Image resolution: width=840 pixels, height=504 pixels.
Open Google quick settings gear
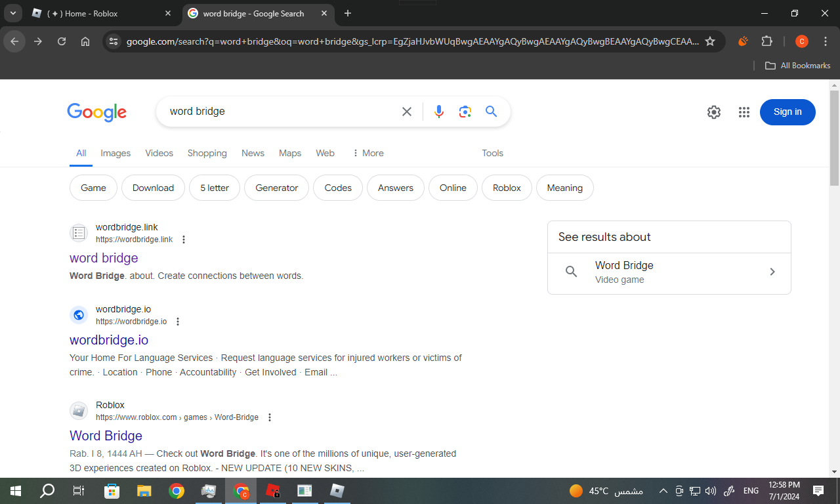[714, 112]
